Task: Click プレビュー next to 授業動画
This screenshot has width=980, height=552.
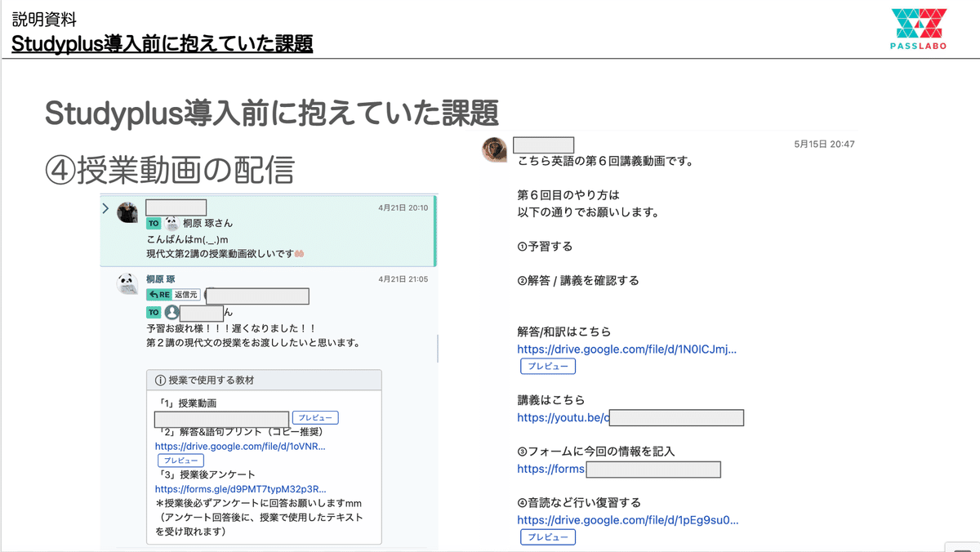Action: [x=315, y=417]
